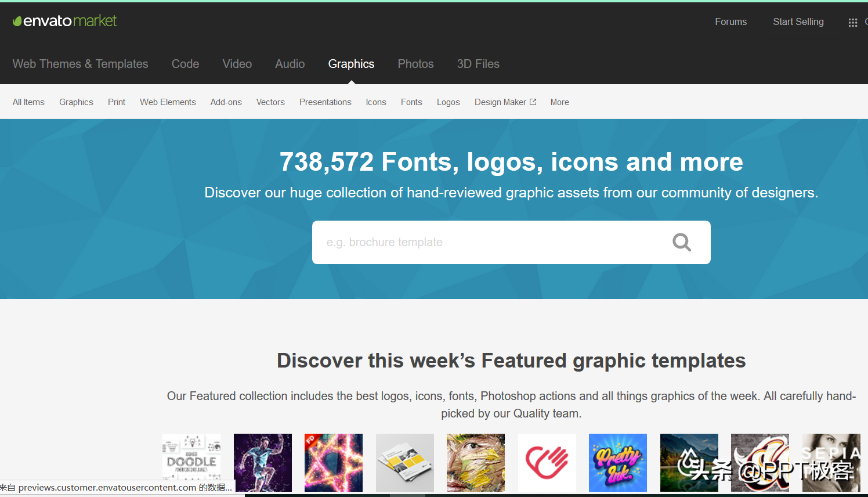Click the search magnifier icon

[682, 242]
